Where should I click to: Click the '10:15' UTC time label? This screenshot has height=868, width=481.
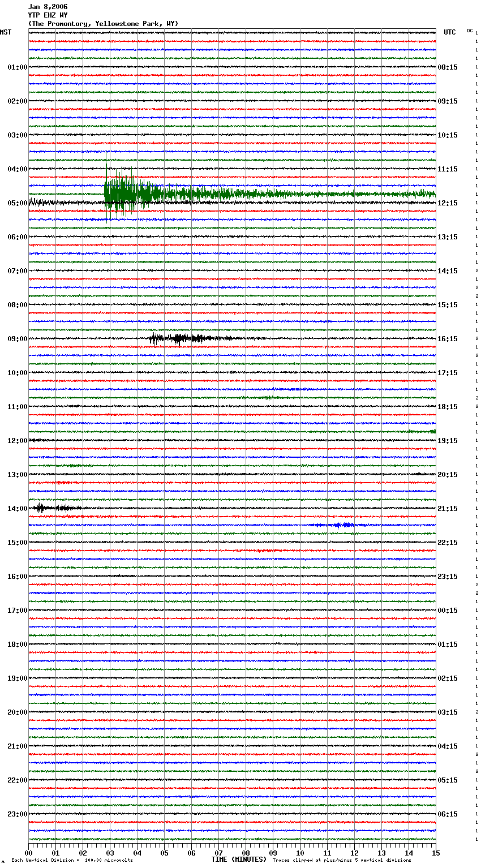click(x=448, y=135)
